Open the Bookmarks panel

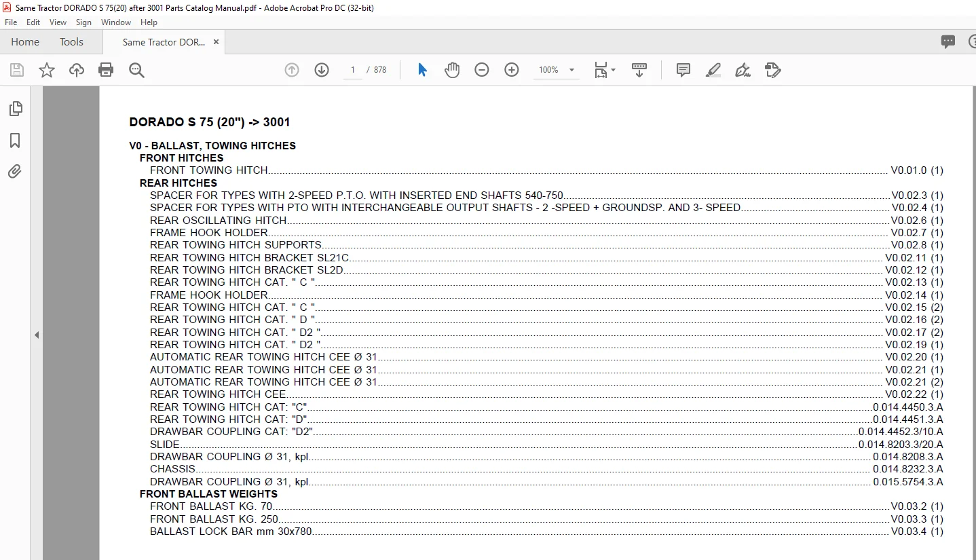[15, 141]
